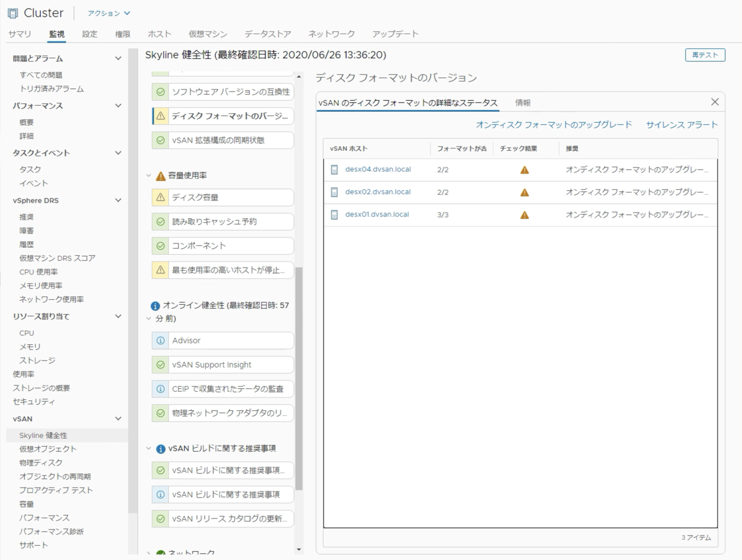Image resolution: width=742 pixels, height=560 pixels.
Task: Click info icon beside vSAN ビルドに関する推奨事項 heading
Action: coord(161,449)
